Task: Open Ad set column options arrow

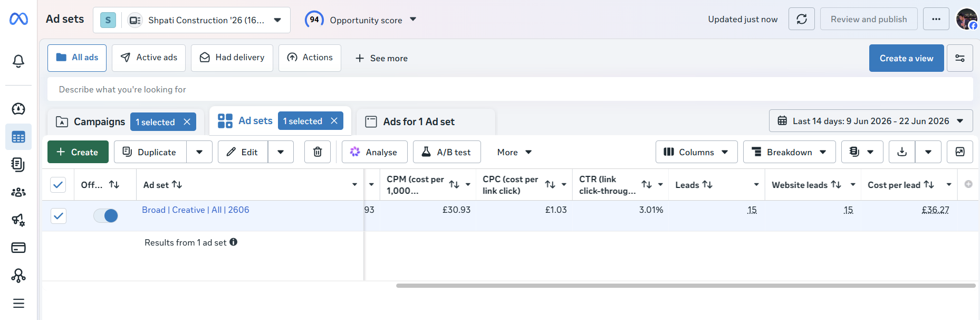Action: coord(354,184)
